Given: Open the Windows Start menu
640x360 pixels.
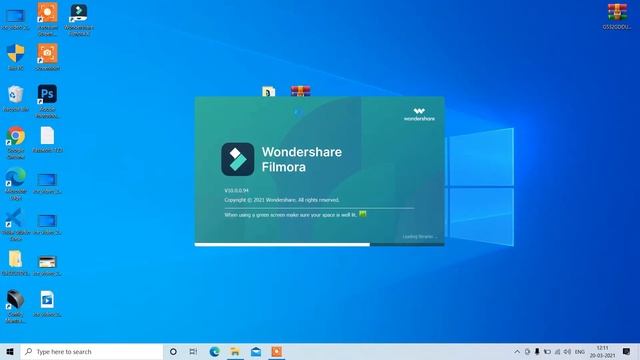Looking at the screenshot, I should click(x=10, y=351).
